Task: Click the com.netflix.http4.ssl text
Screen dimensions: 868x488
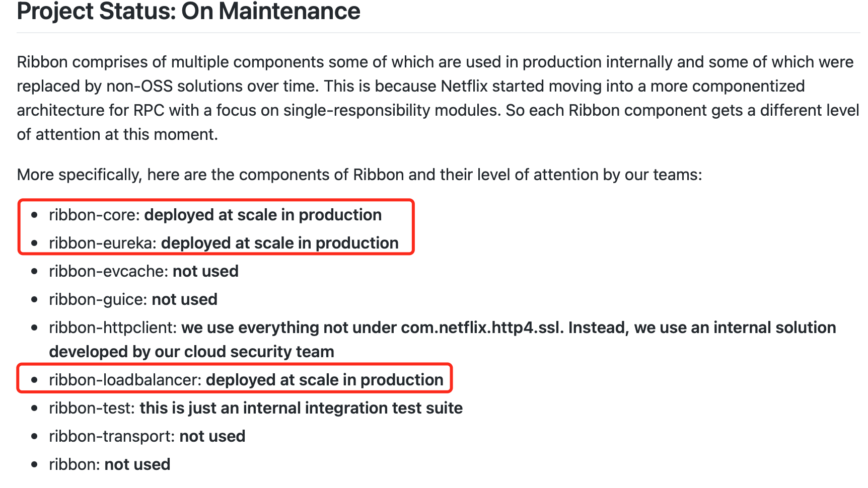Action: (480, 328)
